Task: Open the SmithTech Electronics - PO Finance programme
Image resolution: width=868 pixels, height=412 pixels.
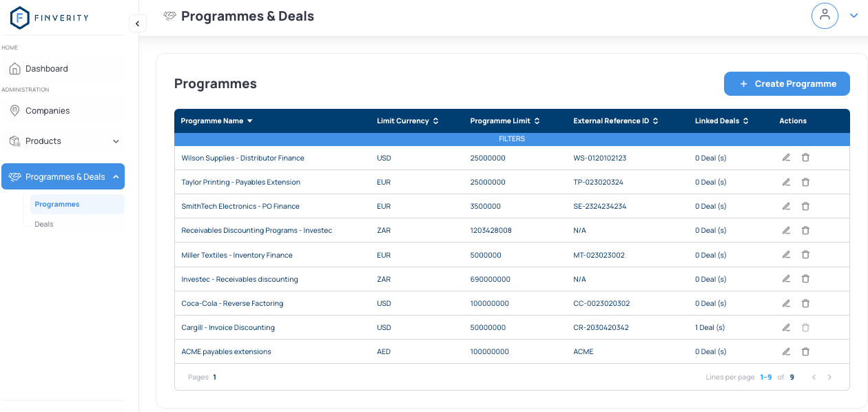Action: 240,206
